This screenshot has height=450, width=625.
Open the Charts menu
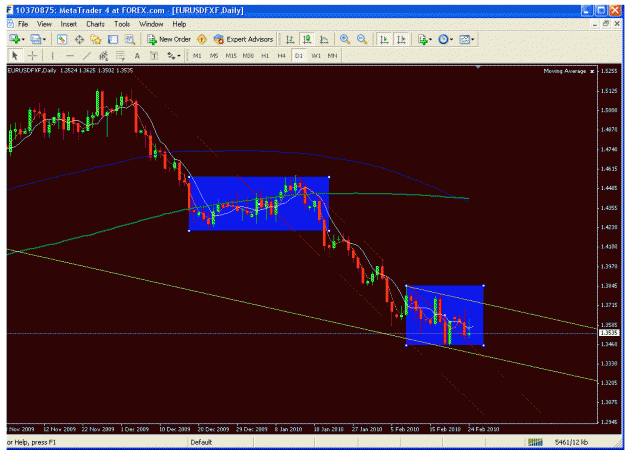click(95, 24)
